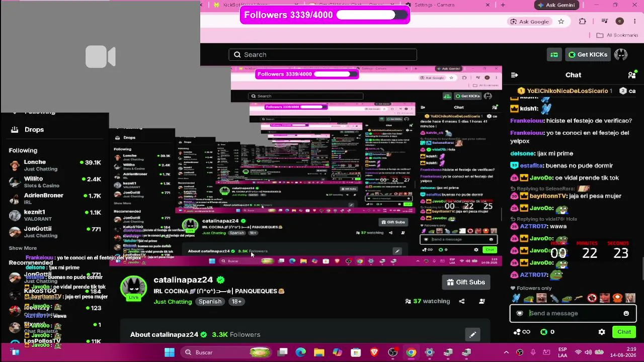This screenshot has height=362, width=644.
Task: Click '37 watching' viewer count
Action: pos(428,301)
